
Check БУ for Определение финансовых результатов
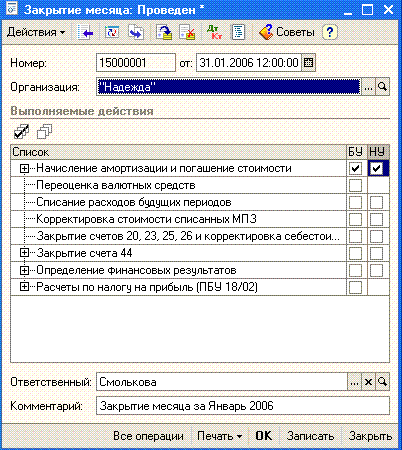[355, 270]
